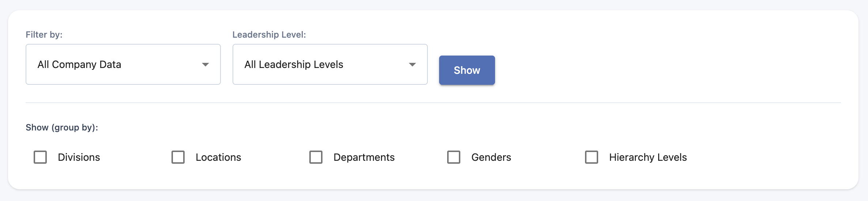Tick the Divisions checkbox
The image size is (868, 201).
click(x=40, y=157)
